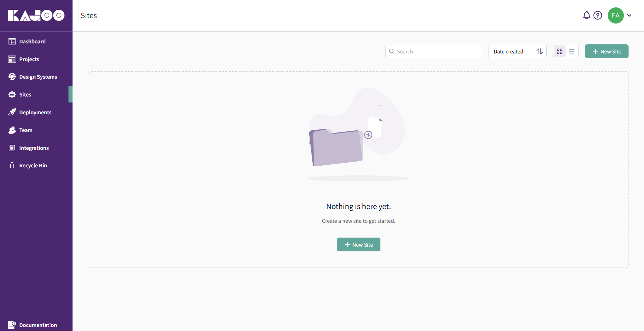Switch to grid view
The height and width of the screenshot is (331, 644).
[559, 51]
